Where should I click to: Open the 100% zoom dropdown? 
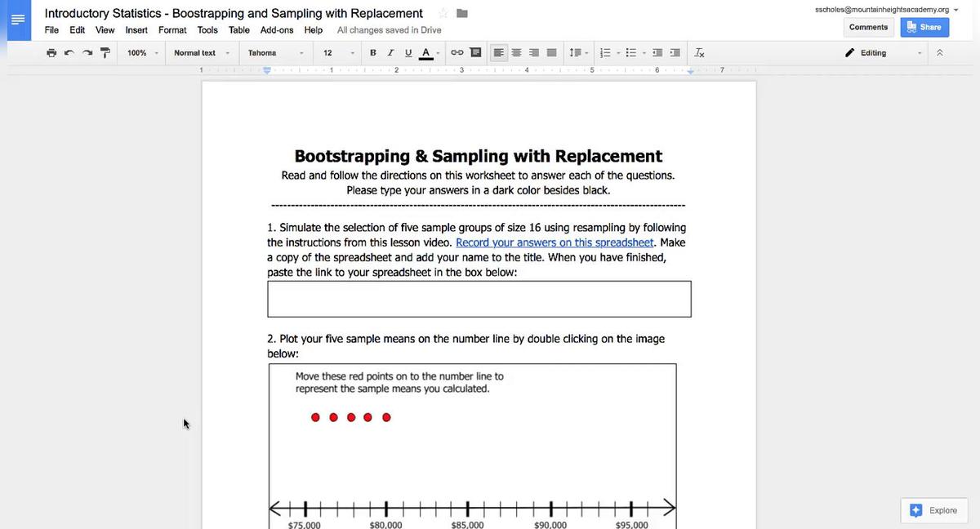pyautogui.click(x=143, y=53)
